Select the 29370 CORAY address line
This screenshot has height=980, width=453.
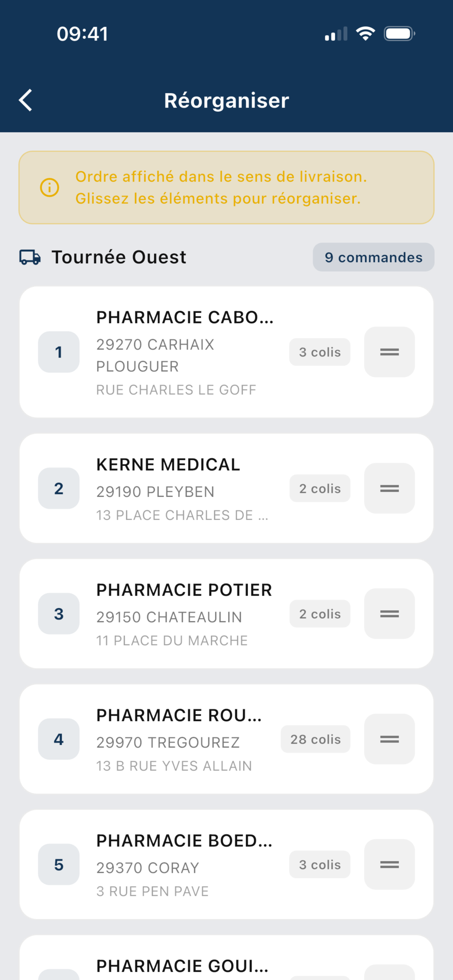(x=148, y=868)
